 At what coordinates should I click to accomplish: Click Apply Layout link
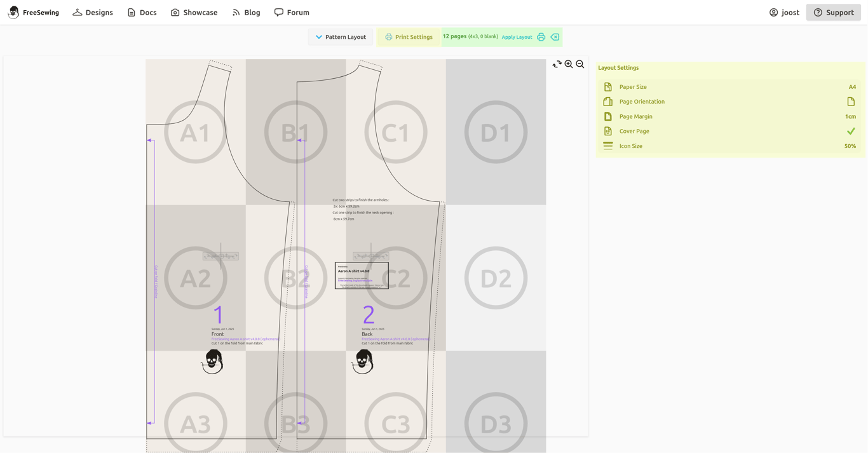[x=517, y=37]
